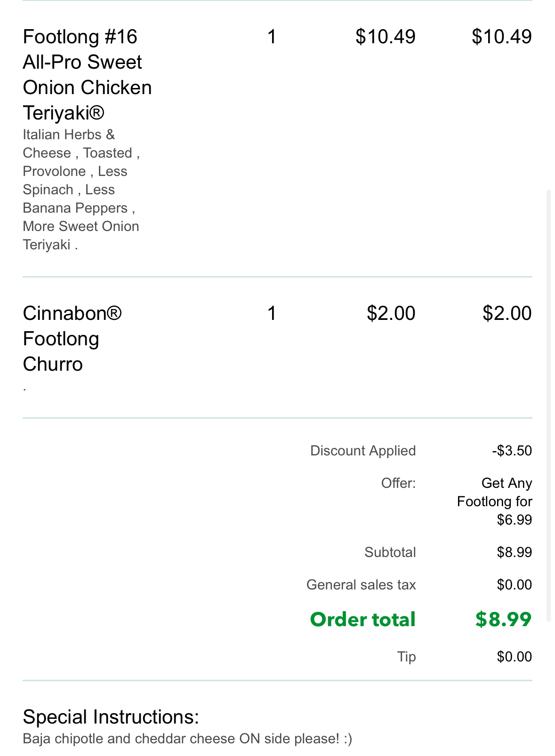
Task: Click the Tip $0.00 amount
Action: tap(514, 657)
